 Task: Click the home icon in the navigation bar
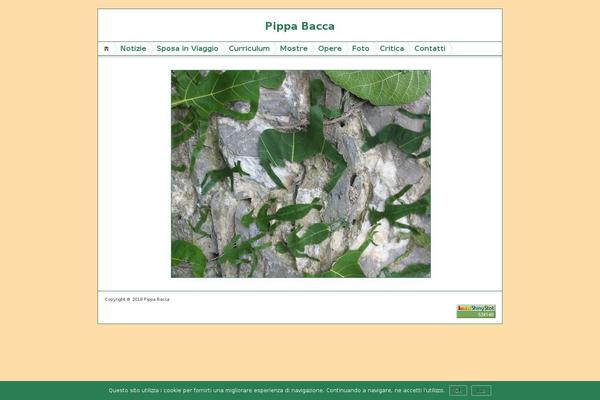(x=106, y=49)
